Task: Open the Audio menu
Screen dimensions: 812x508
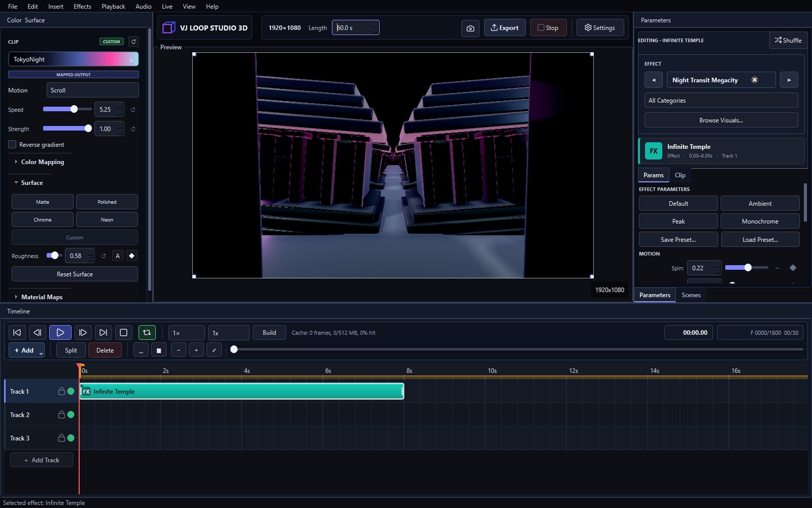Action: pos(143,6)
